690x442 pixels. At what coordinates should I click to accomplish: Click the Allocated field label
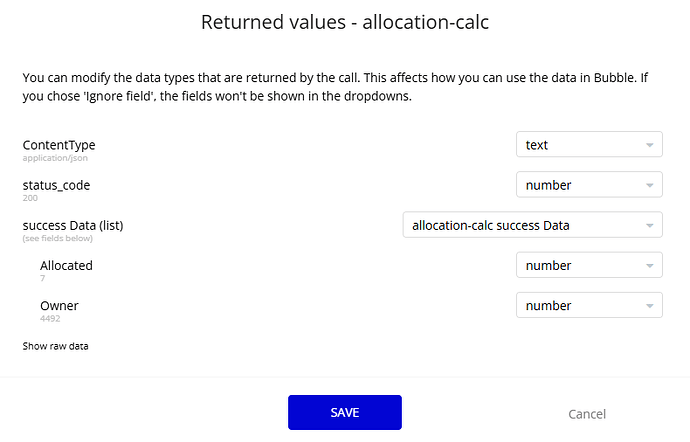66,265
